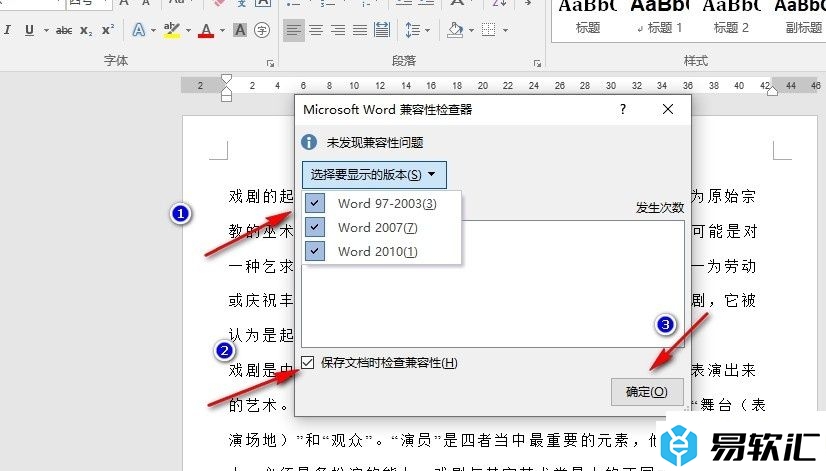Apply the 副标题 style

point(801,18)
